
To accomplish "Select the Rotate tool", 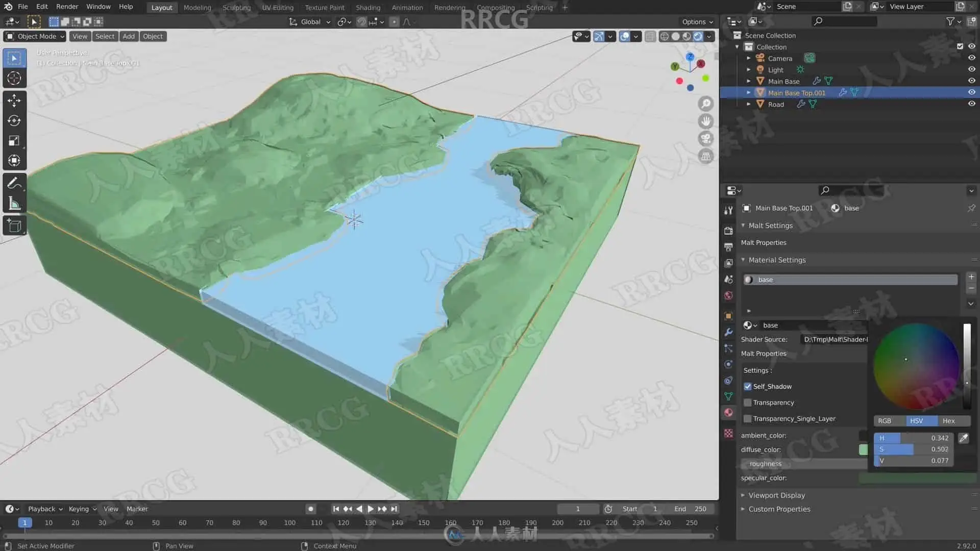I will point(14,120).
